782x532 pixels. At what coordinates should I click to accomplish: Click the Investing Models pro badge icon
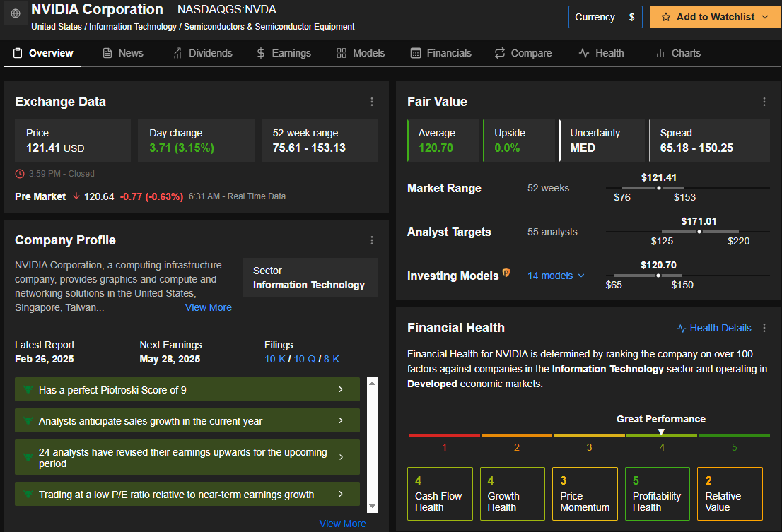click(506, 273)
